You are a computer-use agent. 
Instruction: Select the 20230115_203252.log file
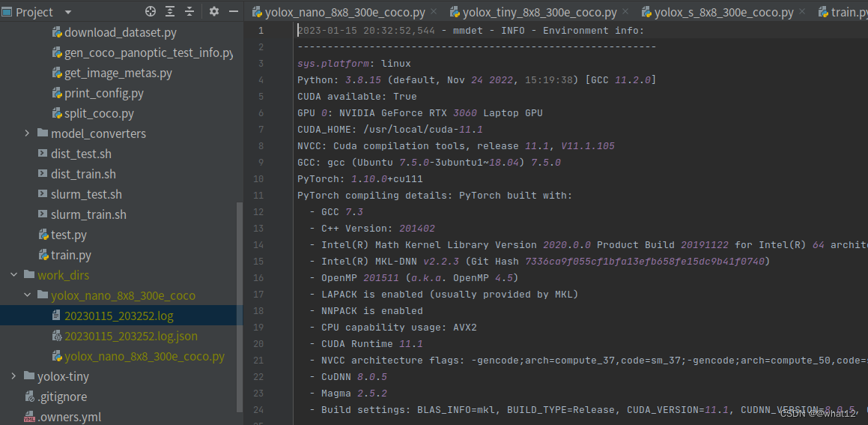119,316
